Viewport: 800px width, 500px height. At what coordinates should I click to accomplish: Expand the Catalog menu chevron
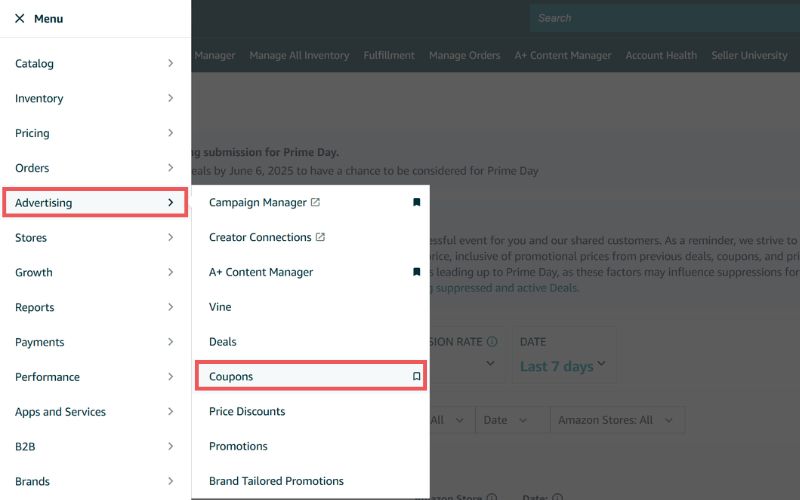point(170,63)
